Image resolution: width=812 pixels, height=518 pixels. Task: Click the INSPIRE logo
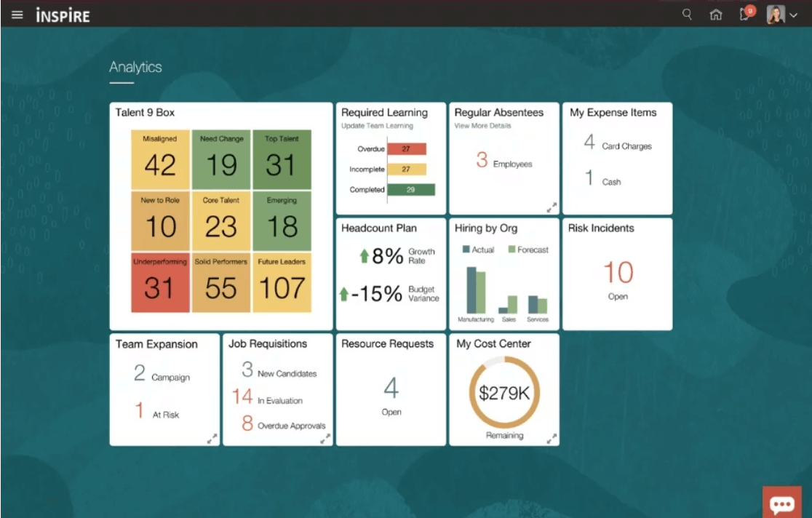[x=64, y=15]
